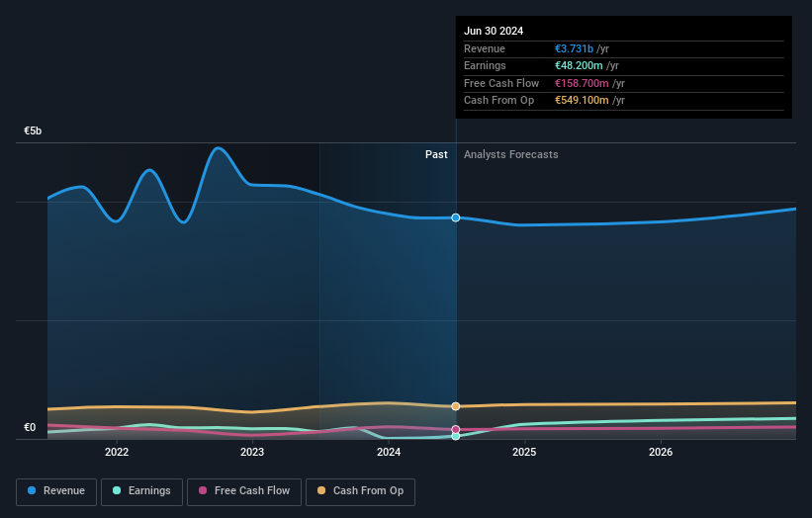Image resolution: width=812 pixels, height=518 pixels.
Task: Toggle the Free Cash Flow legend button
Action: 244,491
